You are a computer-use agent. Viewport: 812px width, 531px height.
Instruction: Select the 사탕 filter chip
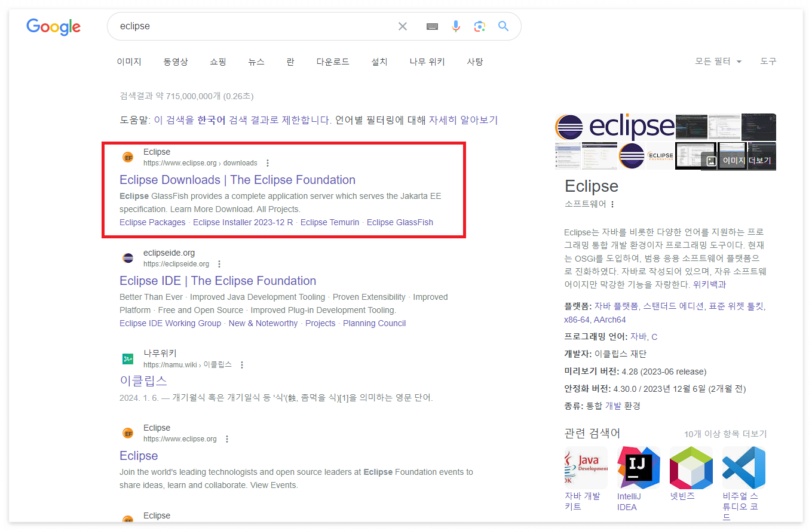[475, 62]
